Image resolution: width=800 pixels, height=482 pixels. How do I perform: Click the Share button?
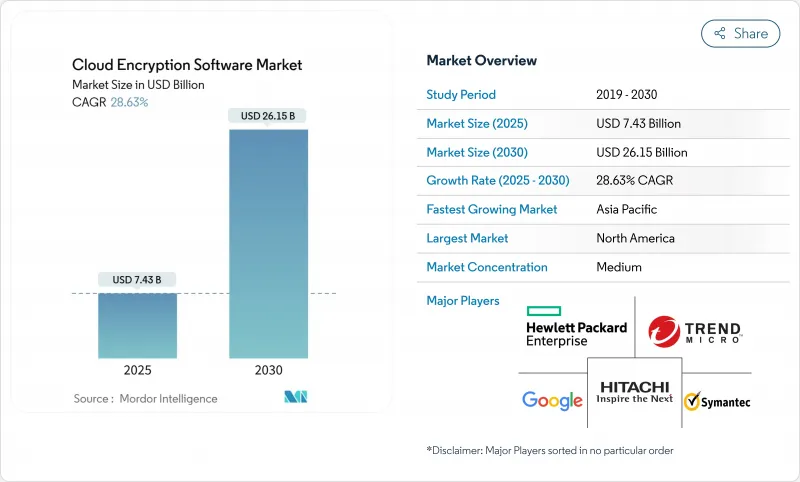740,33
